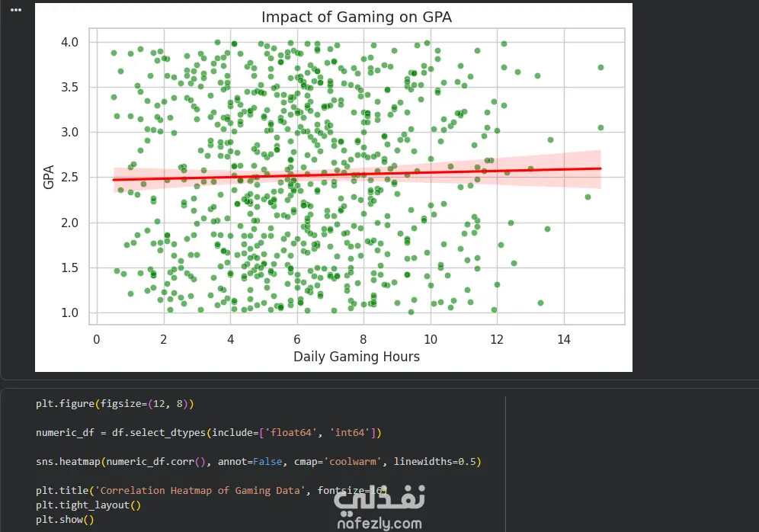Click the x-axis tick label 0

click(x=97, y=338)
